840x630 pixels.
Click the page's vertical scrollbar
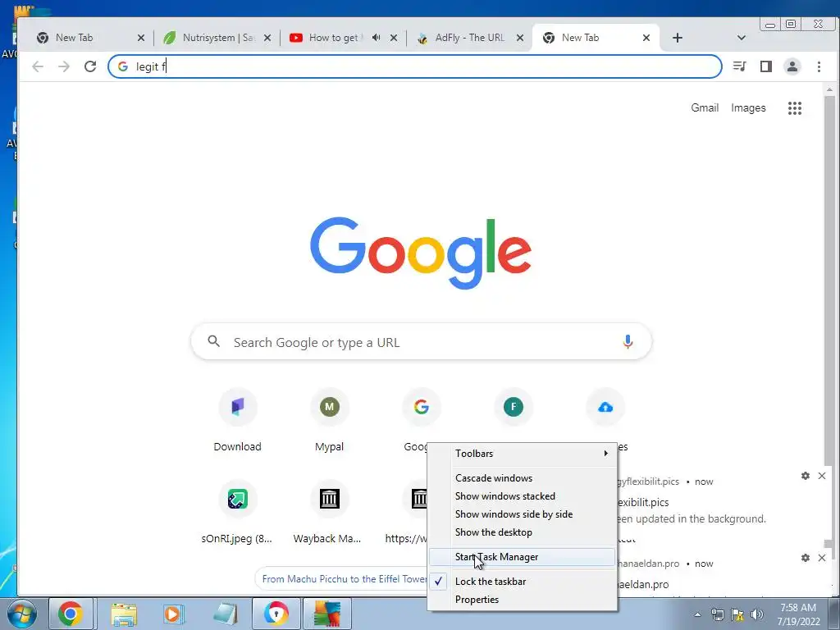829,322
